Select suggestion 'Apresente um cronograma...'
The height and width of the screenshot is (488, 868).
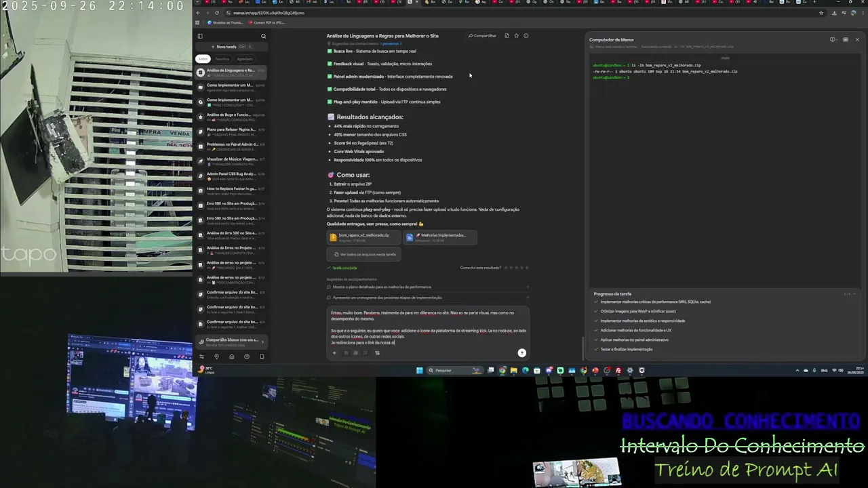(427, 298)
